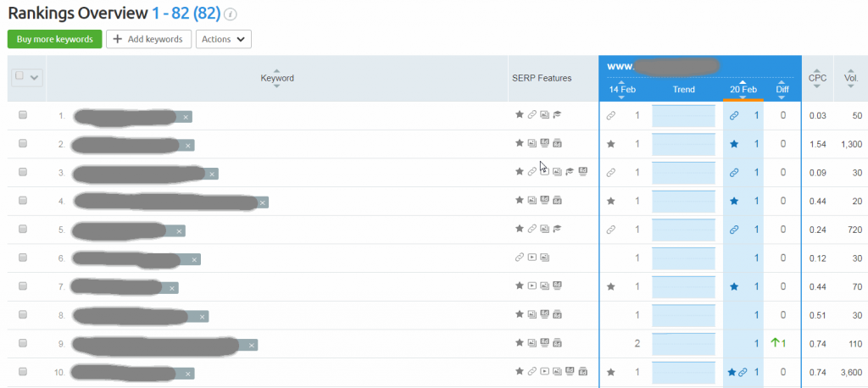Image resolution: width=868 pixels, height=388 pixels.
Task: Click the blue star icon in row 2's 20 Feb column
Action: coord(734,144)
